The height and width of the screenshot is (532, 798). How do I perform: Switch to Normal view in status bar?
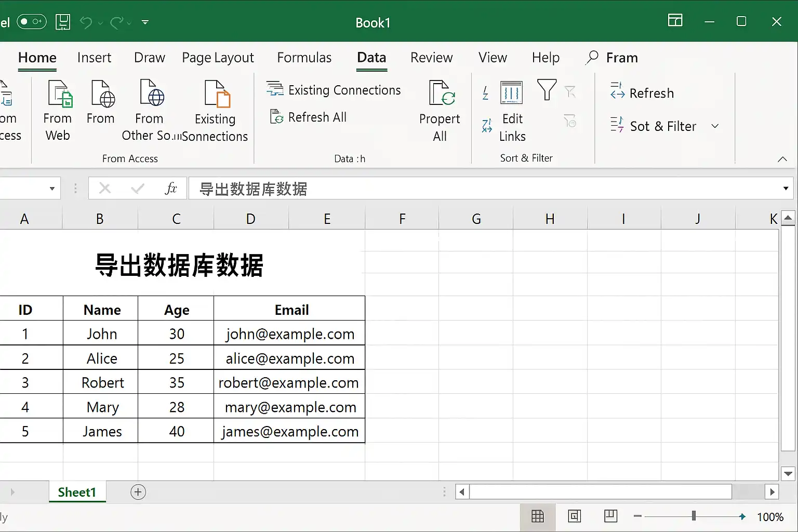pos(538,516)
